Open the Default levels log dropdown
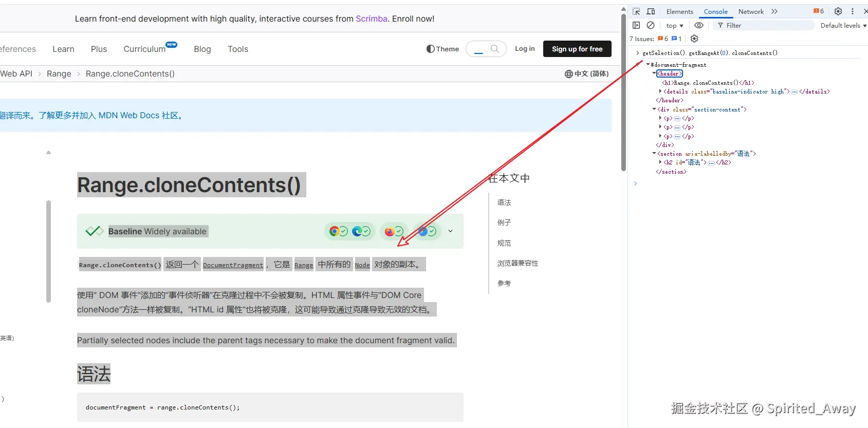The width and height of the screenshot is (868, 428). 843,25
